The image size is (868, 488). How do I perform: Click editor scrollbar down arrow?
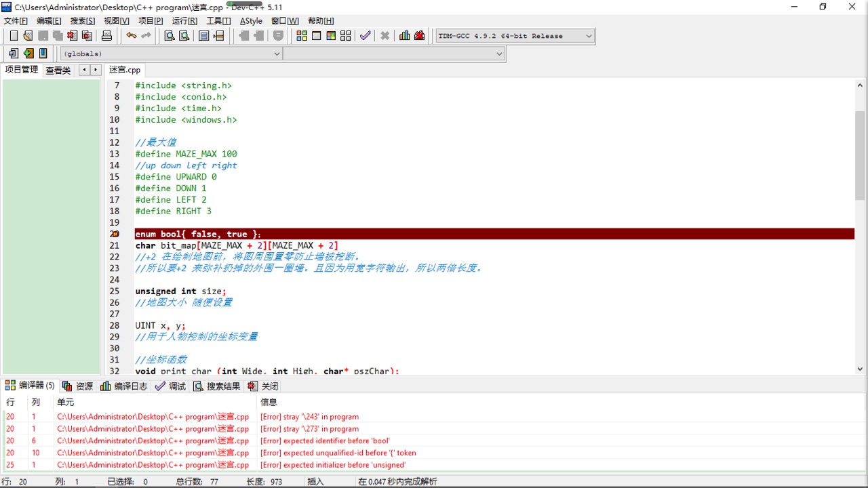tap(860, 369)
